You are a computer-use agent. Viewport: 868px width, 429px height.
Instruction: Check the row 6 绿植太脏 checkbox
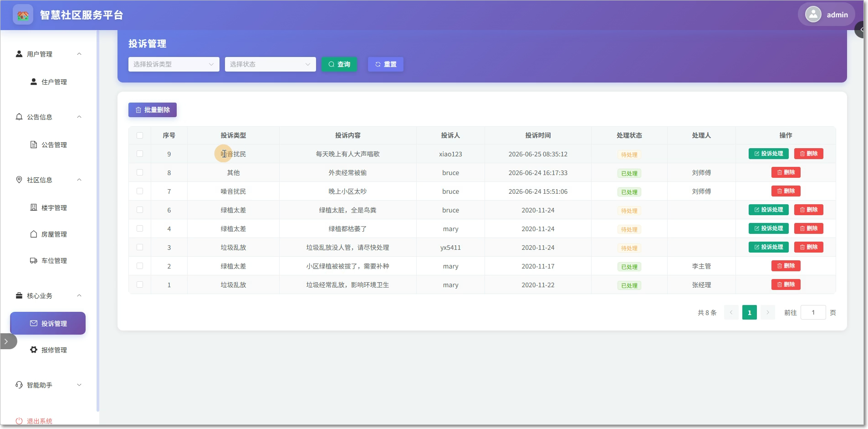tap(140, 210)
